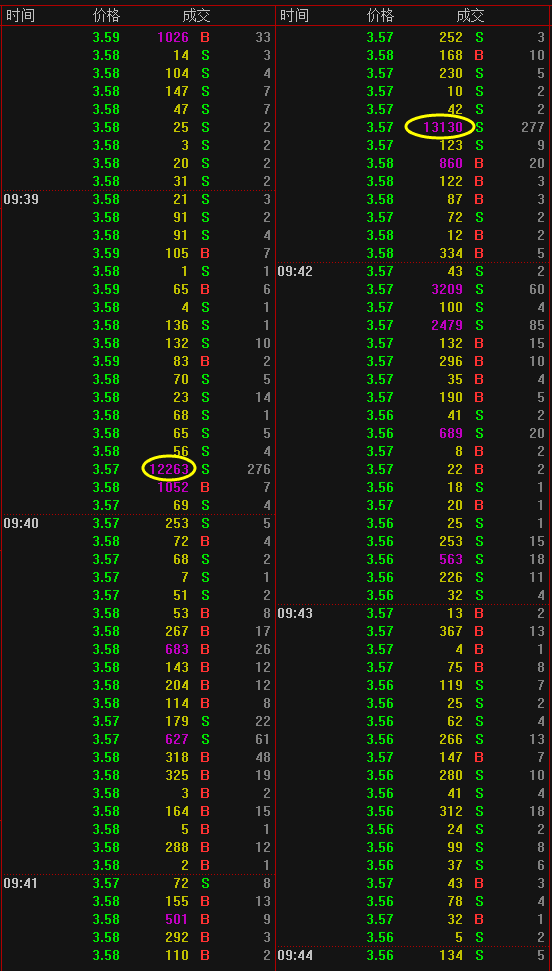The image size is (552, 971).
Task: Click the left 成交 column header
Action: point(196,15)
